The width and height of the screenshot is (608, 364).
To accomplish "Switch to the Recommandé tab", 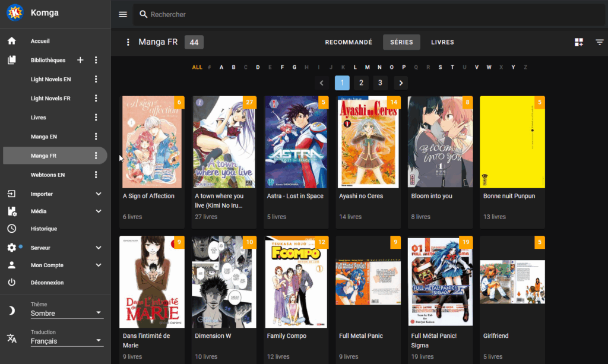I will click(349, 42).
